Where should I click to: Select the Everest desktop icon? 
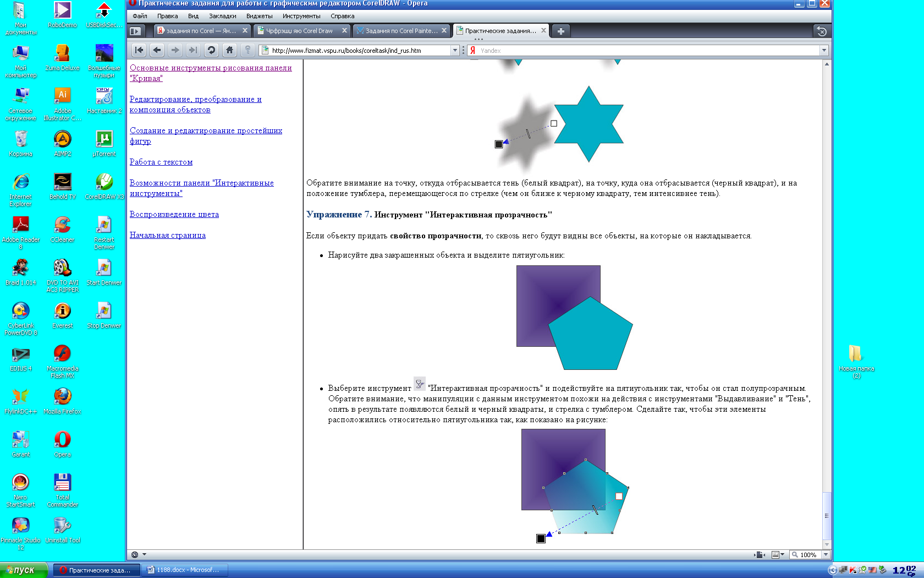point(63,316)
